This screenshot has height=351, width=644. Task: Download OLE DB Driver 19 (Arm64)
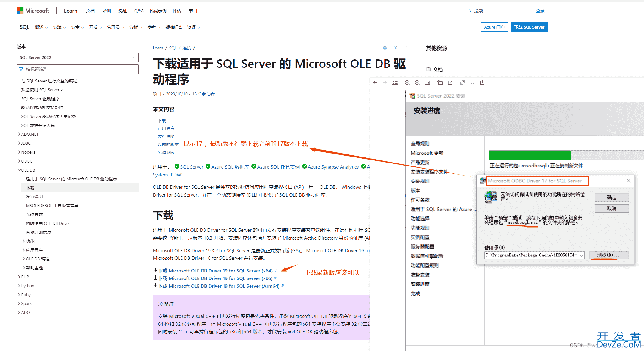[219, 286]
